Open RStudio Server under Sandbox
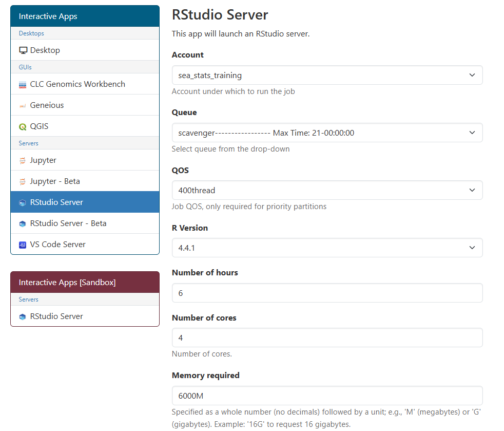This screenshot has width=504, height=431. 85,316
